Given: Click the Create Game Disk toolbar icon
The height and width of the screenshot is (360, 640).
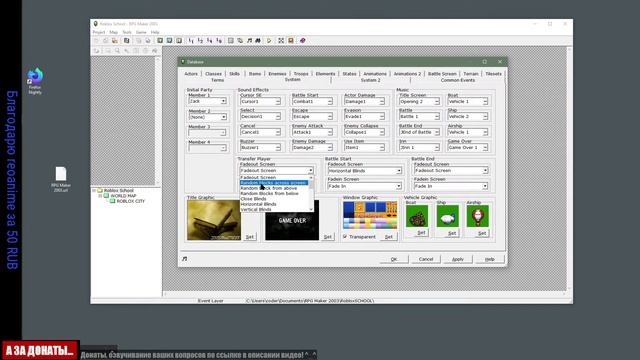Looking at the screenshot, I should pos(127,40).
